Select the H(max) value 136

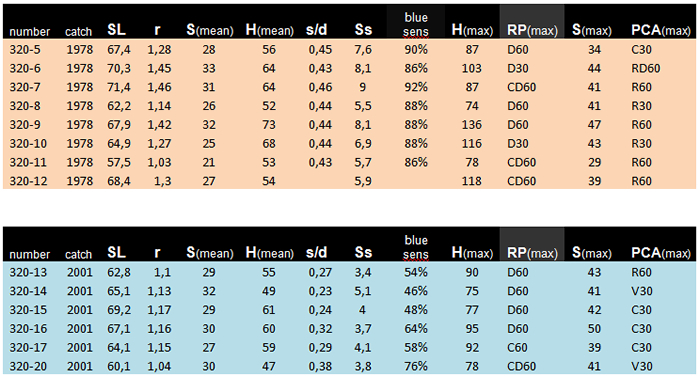(x=471, y=125)
